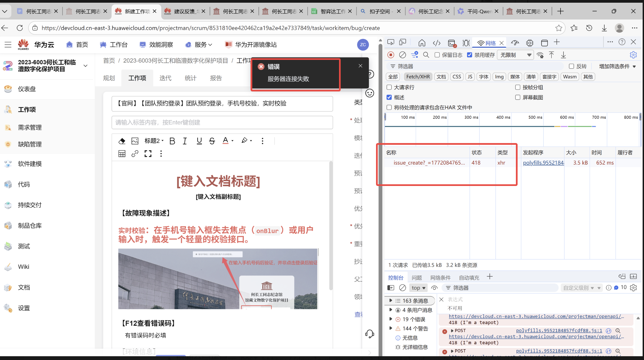Click the Bold formatting icon in editor
This screenshot has height=360, width=644.
tap(172, 141)
